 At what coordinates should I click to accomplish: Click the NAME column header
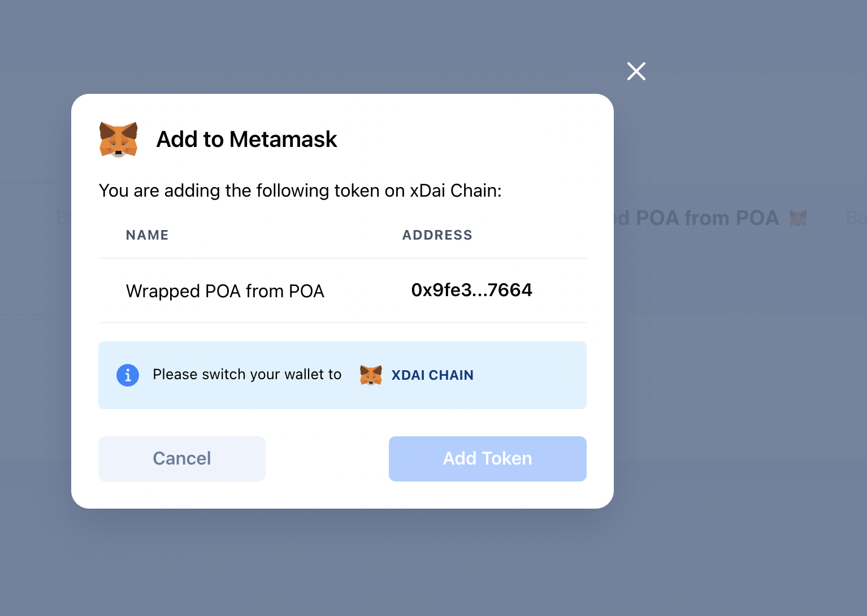point(147,235)
